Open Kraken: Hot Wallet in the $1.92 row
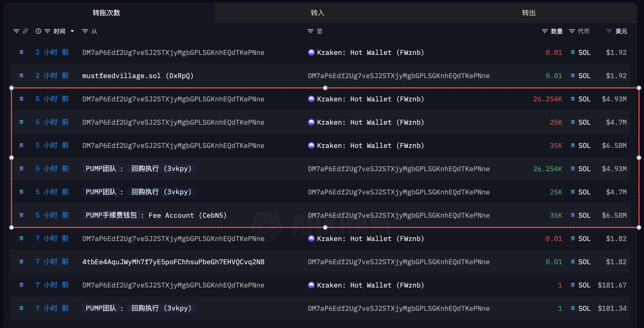644x328 pixels. tap(371, 53)
